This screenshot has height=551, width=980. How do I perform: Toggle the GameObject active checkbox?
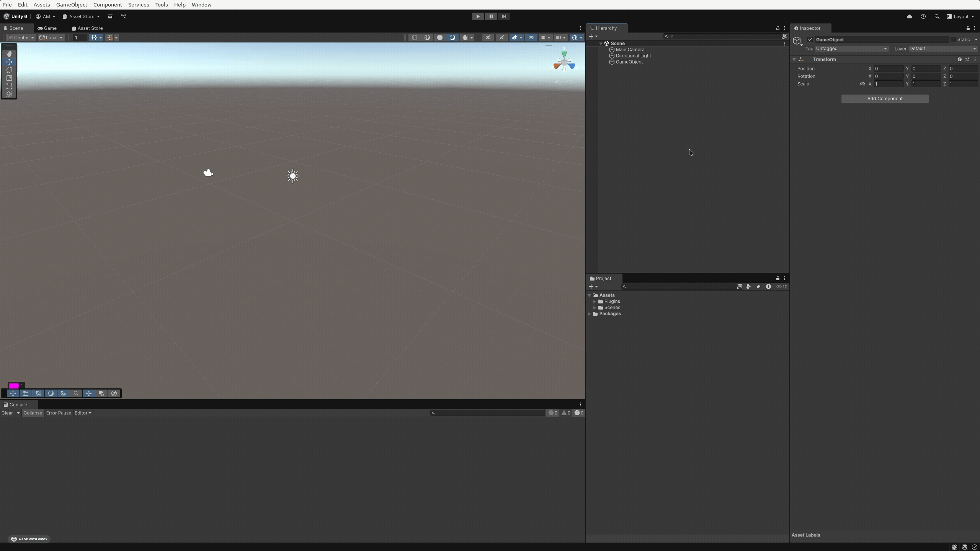[810, 39]
